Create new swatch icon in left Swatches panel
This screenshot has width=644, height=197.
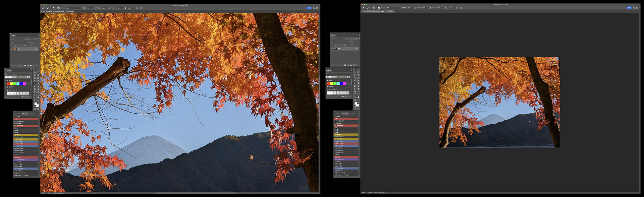click(26, 96)
